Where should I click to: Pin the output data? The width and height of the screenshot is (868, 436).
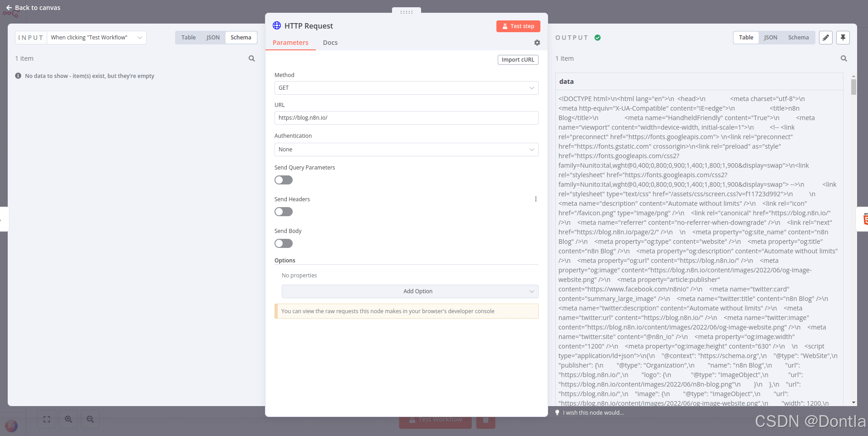pyautogui.click(x=843, y=38)
